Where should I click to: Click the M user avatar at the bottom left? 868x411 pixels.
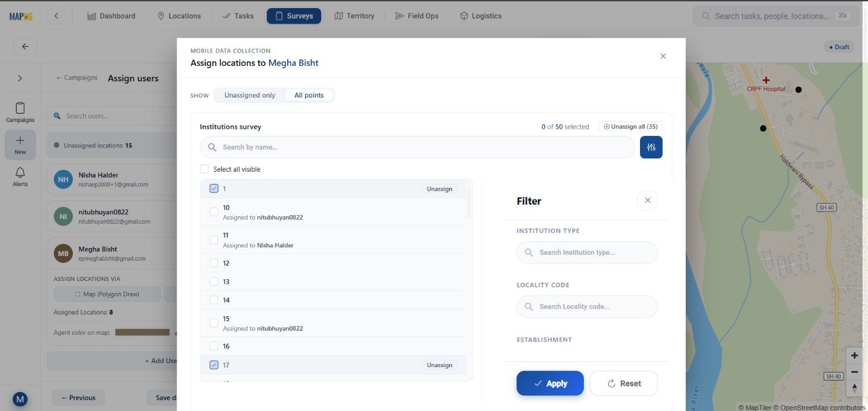tap(20, 399)
